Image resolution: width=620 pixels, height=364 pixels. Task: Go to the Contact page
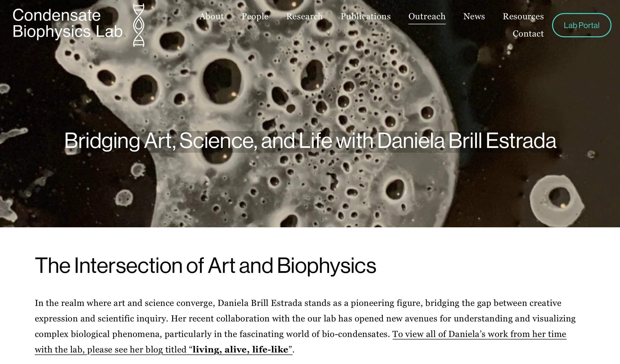pos(528,34)
